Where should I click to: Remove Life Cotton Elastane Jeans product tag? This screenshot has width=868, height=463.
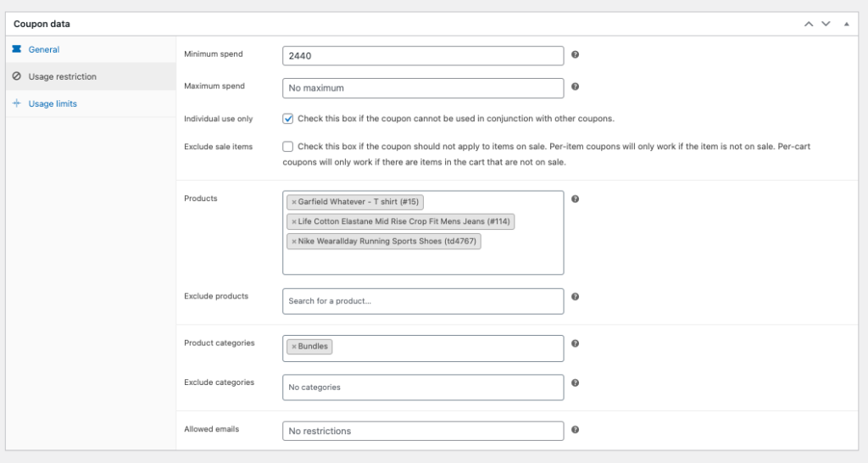pyautogui.click(x=294, y=221)
